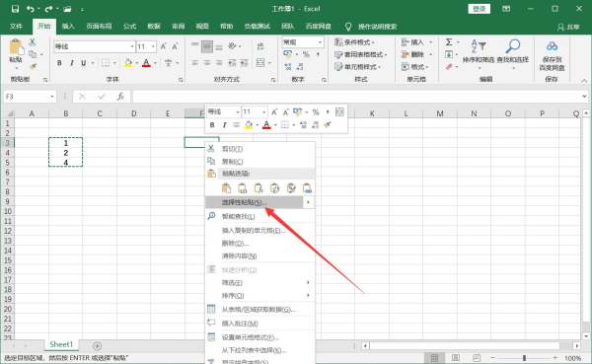
Task: Click inside the formula bar
Action: (x=357, y=97)
